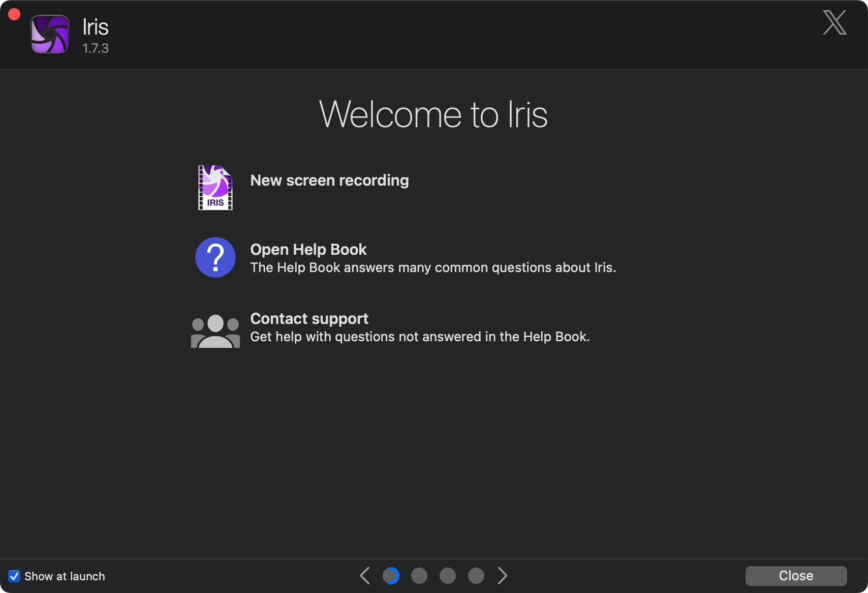Open the X (Twitter) logo link

834,23
